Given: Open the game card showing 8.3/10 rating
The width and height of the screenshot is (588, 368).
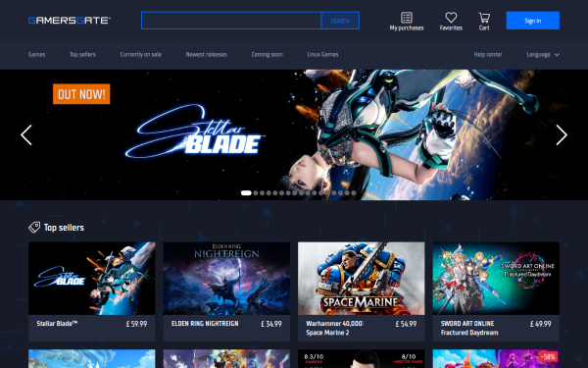Looking at the screenshot, I should pos(361,359).
